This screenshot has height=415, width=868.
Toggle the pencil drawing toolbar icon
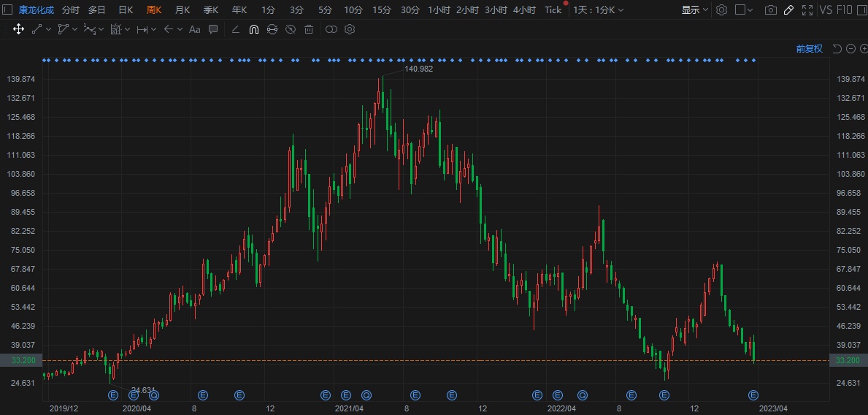click(x=788, y=10)
